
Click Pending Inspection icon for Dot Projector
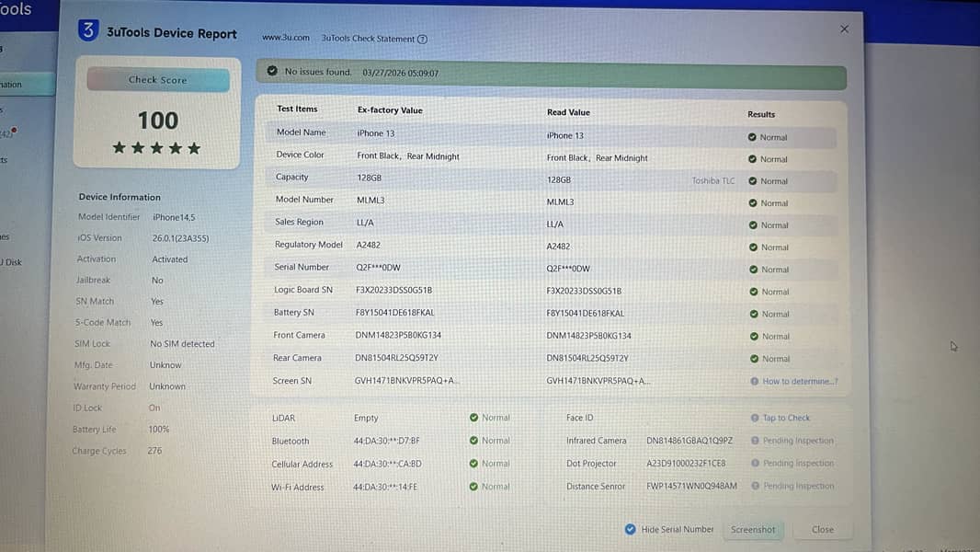coord(755,464)
